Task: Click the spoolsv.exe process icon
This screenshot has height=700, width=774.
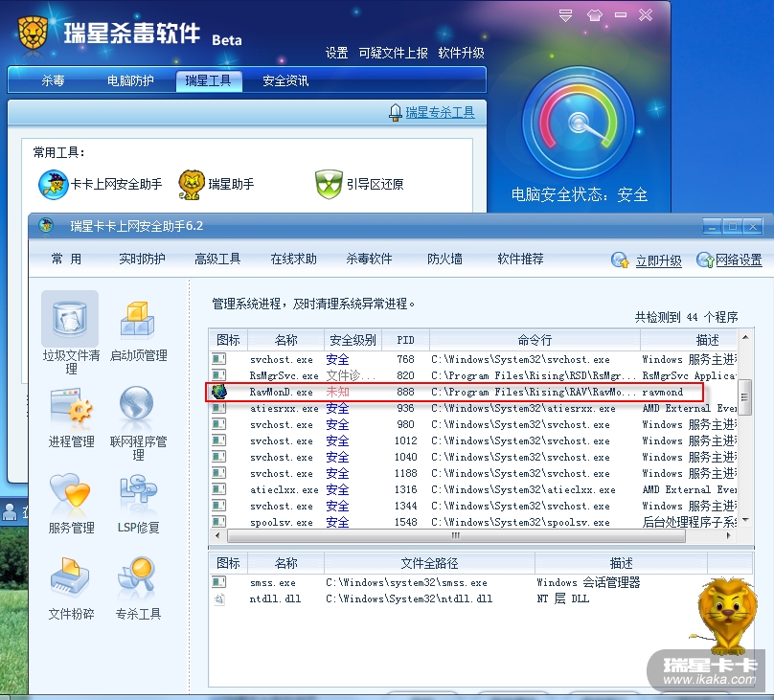Action: point(219,522)
